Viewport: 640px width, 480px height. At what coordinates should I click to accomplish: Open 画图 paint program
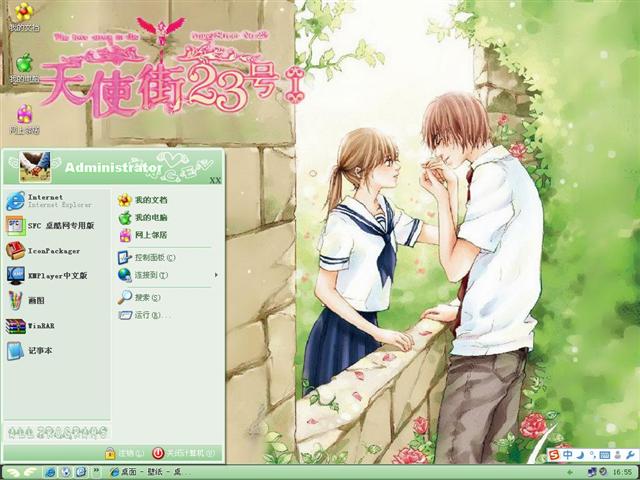(x=25, y=300)
